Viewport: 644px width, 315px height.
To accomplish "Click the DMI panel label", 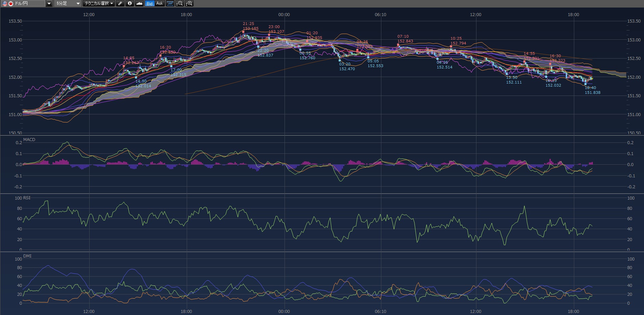I will 27,256.
